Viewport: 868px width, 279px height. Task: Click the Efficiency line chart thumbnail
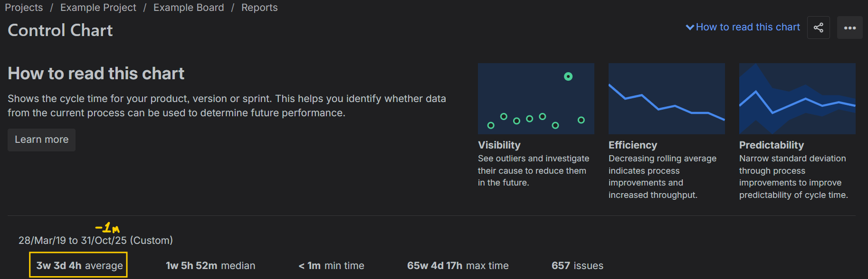pos(667,99)
